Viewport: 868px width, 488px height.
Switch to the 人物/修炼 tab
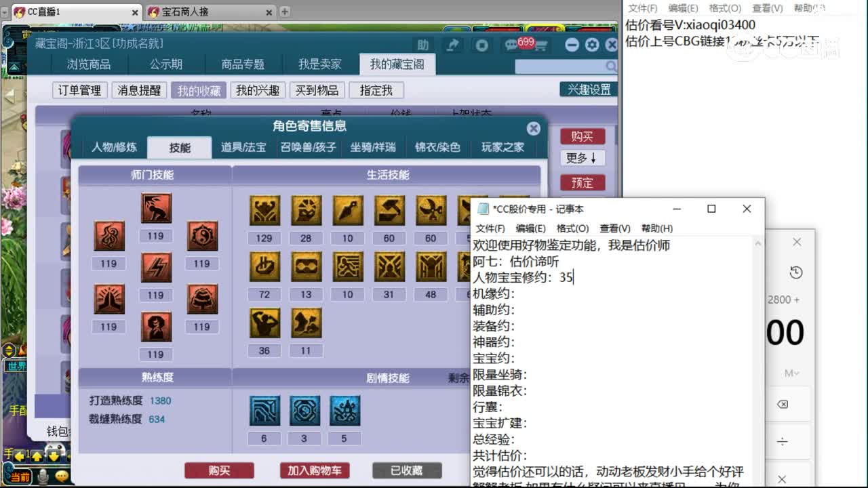click(113, 147)
